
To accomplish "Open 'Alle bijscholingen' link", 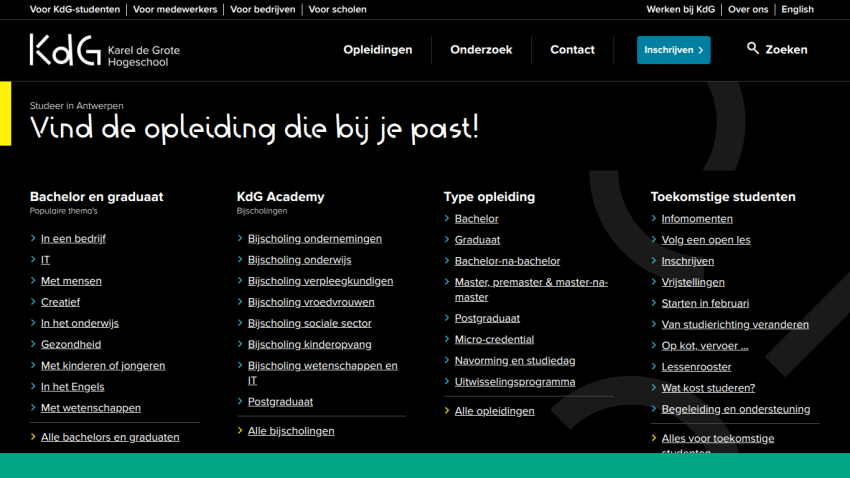I will coord(291,431).
